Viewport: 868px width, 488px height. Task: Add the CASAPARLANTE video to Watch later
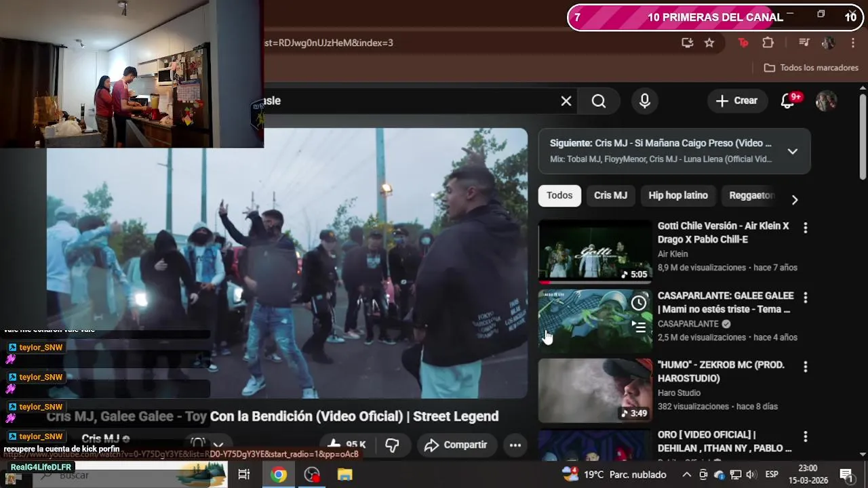(639, 303)
